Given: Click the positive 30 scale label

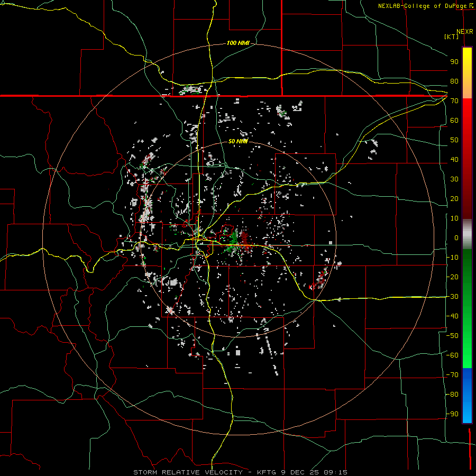Looking at the screenshot, I should click(454, 179).
